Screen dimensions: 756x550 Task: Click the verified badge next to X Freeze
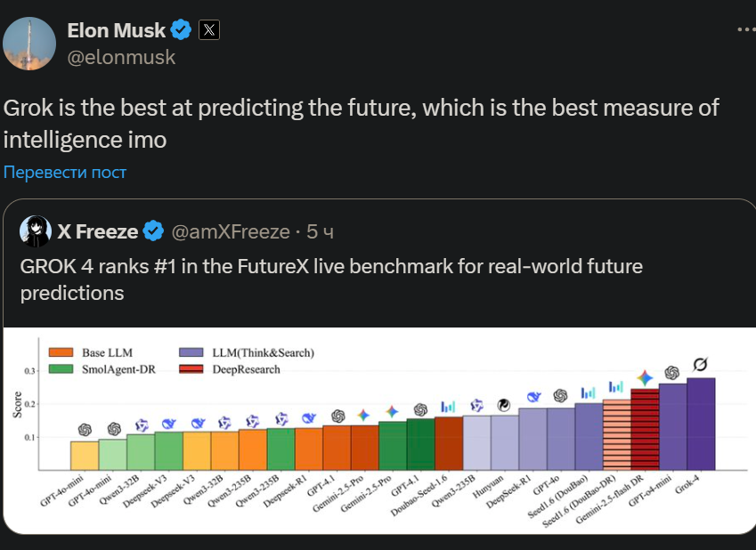pos(153,231)
